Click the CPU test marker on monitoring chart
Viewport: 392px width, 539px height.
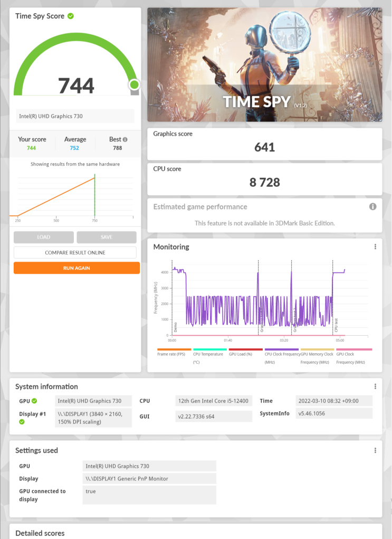(x=336, y=325)
